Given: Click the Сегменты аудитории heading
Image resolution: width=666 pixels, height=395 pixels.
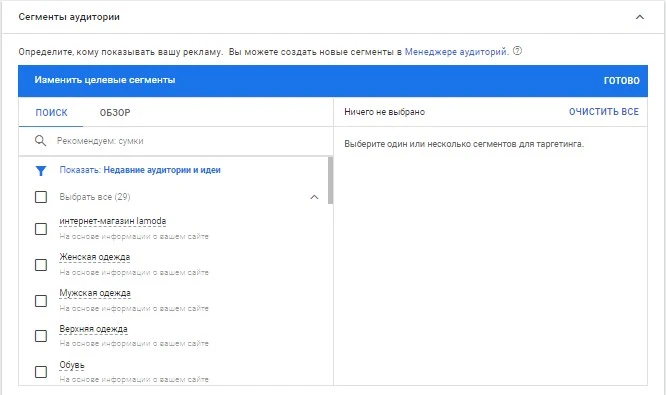Looking at the screenshot, I should (x=69, y=17).
